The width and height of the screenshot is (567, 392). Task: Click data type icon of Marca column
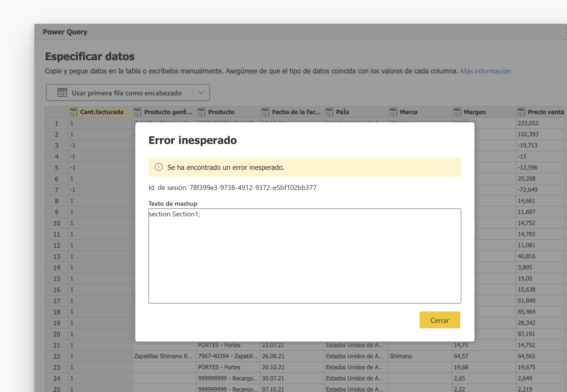pos(393,112)
